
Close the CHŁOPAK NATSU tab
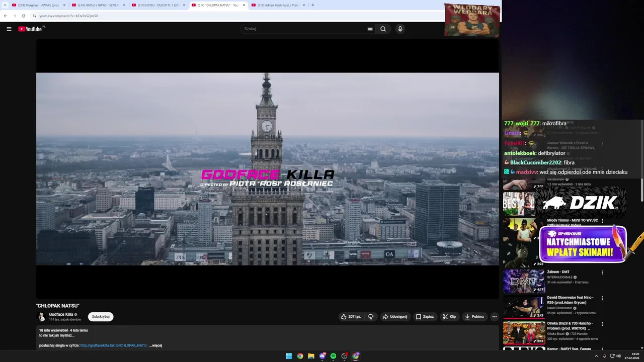pyautogui.click(x=244, y=5)
